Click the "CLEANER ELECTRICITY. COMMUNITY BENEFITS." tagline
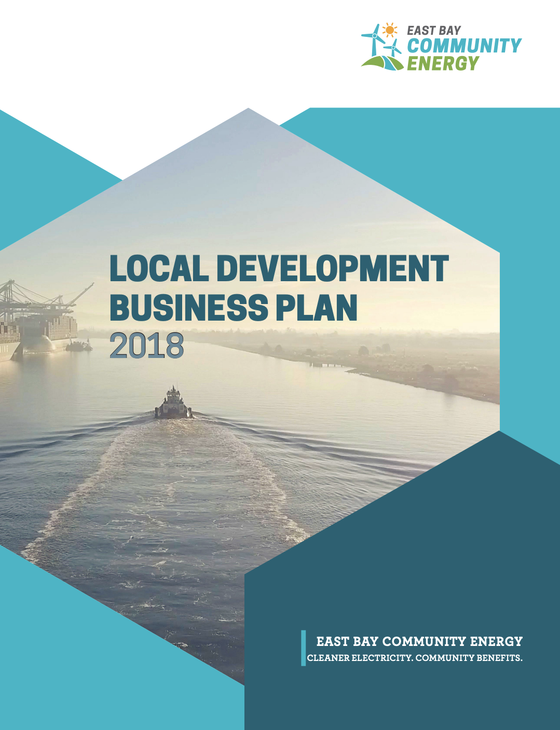 coord(415,658)
